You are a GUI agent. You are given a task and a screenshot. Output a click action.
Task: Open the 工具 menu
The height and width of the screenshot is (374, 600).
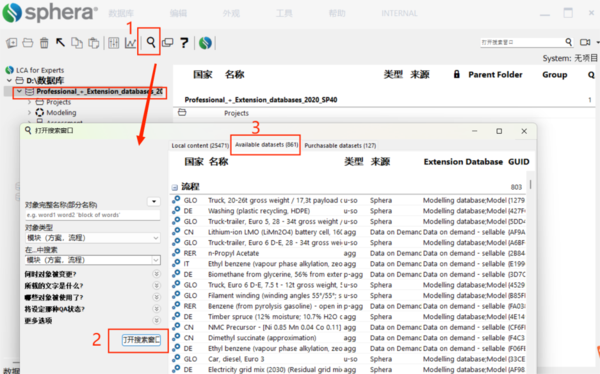pos(284,13)
